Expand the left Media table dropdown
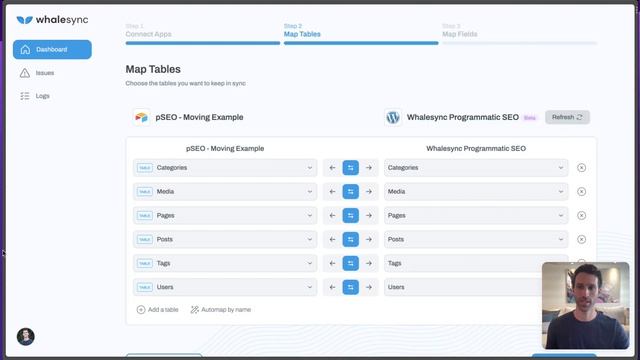The width and height of the screenshot is (640, 360). click(x=225, y=191)
